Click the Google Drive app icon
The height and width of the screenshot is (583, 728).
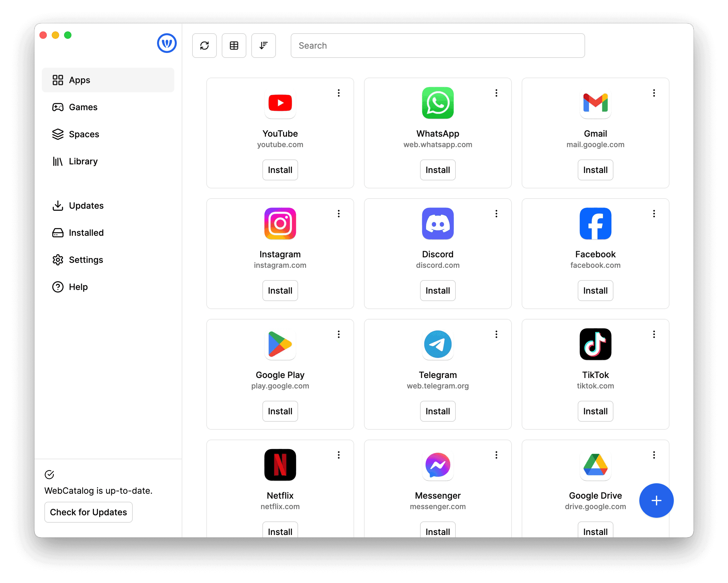click(595, 464)
